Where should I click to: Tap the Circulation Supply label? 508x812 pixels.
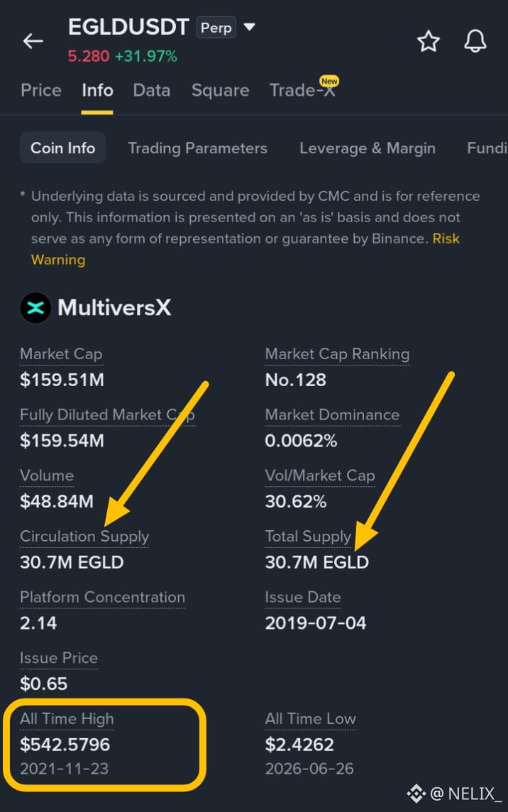84,537
